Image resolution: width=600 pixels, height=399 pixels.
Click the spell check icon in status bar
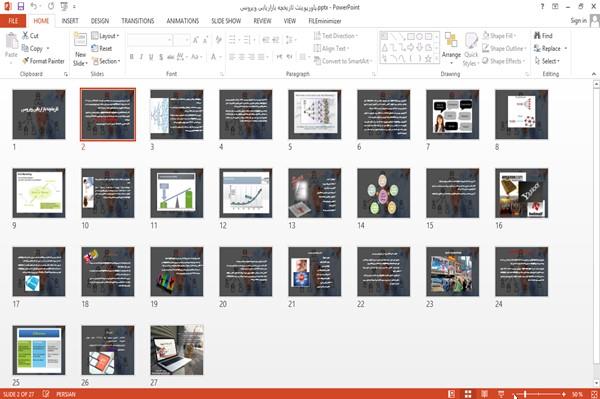(x=46, y=394)
